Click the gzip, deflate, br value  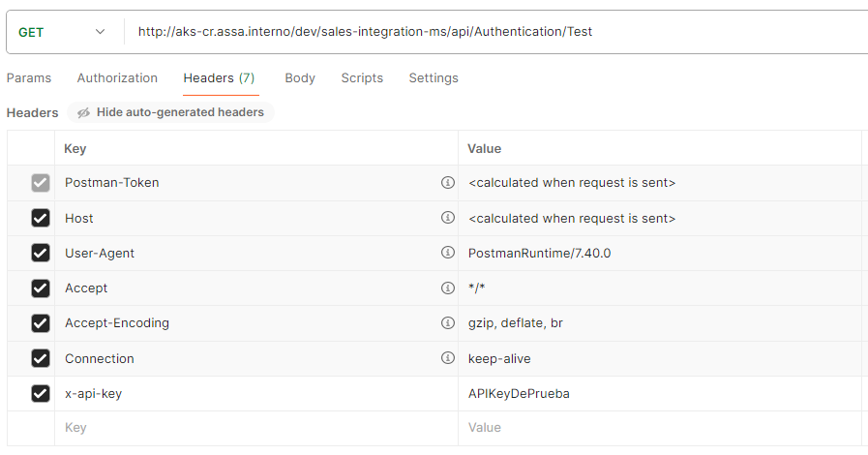[516, 323]
